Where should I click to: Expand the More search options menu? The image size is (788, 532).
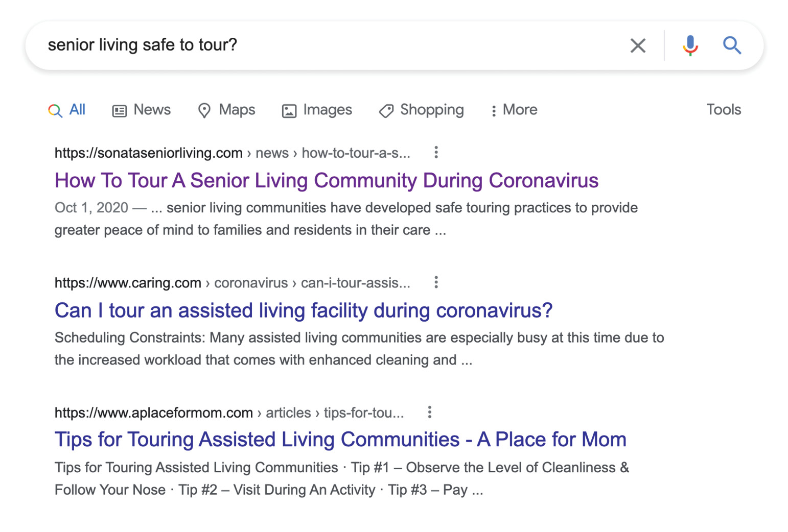tap(514, 110)
